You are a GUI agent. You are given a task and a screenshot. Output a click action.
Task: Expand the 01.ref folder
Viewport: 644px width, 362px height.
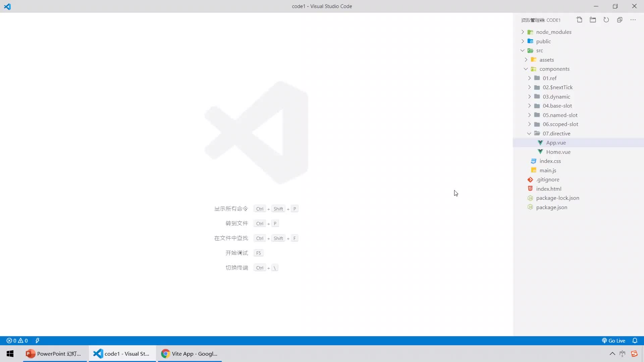point(578,78)
